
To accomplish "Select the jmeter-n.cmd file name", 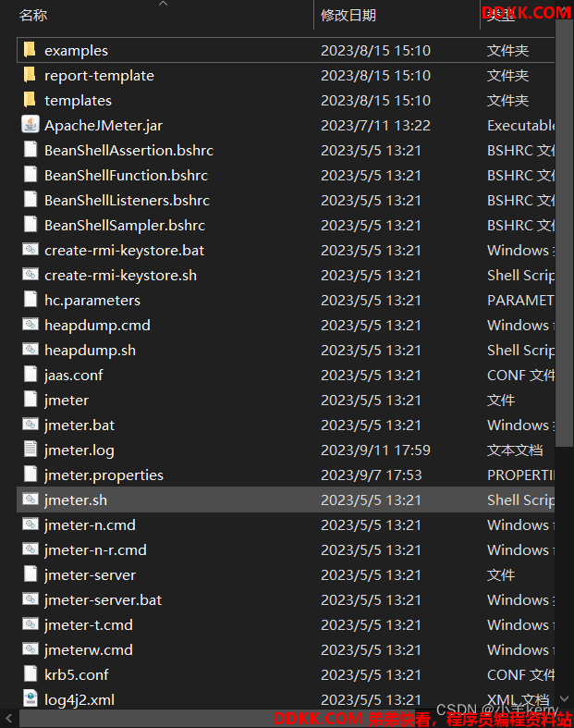I will pyautogui.click(x=90, y=525).
